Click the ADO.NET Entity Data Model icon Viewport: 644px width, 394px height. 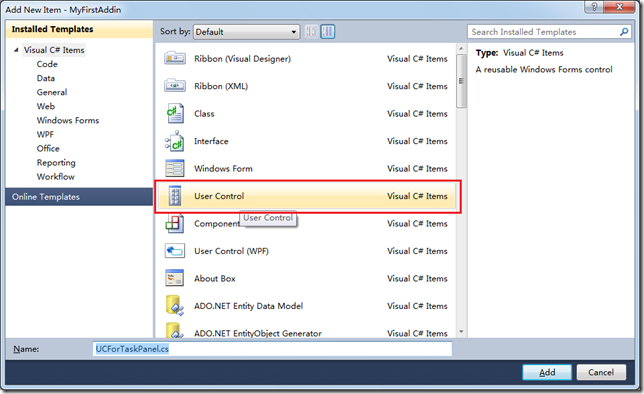click(175, 306)
